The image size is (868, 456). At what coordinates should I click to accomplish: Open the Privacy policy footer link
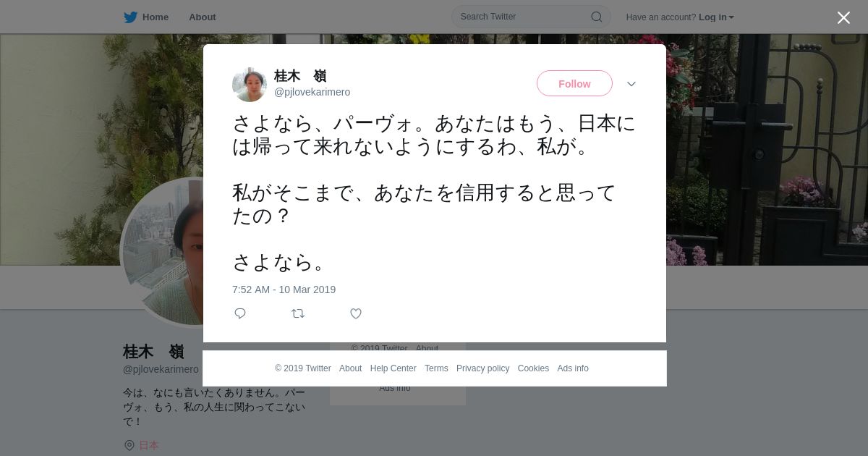pos(483,368)
